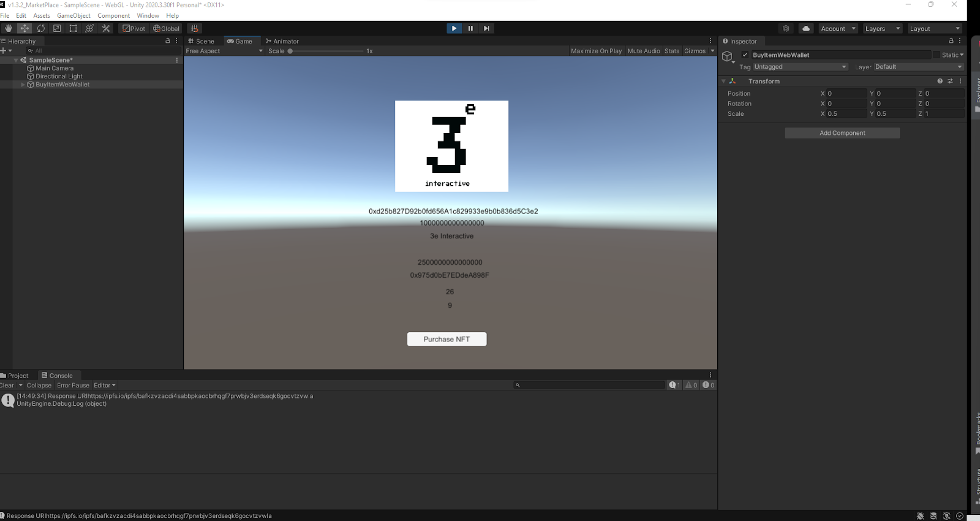The image size is (980, 521).
Task: Open the SampleScene options menu
Action: pyautogui.click(x=177, y=60)
